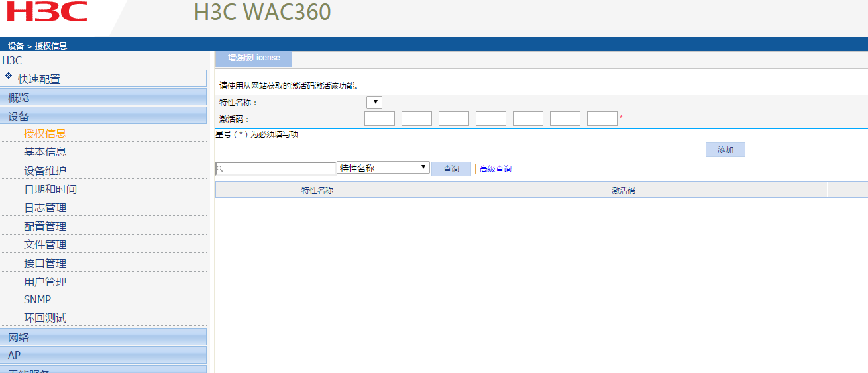Screen dimensions: 868x373
Task: Expand the AP menu section
Action: click(103, 356)
